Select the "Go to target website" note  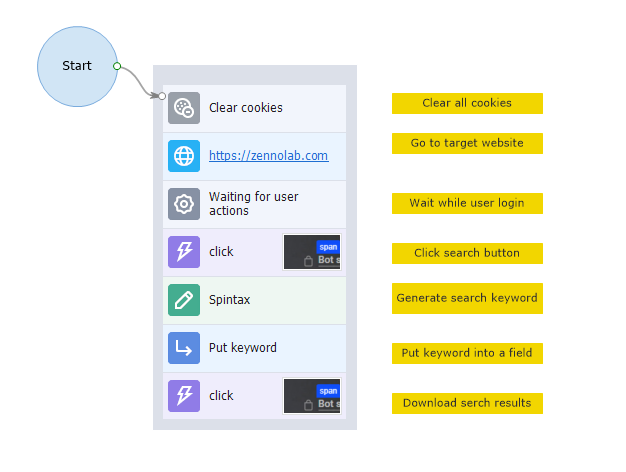pyautogui.click(x=467, y=143)
